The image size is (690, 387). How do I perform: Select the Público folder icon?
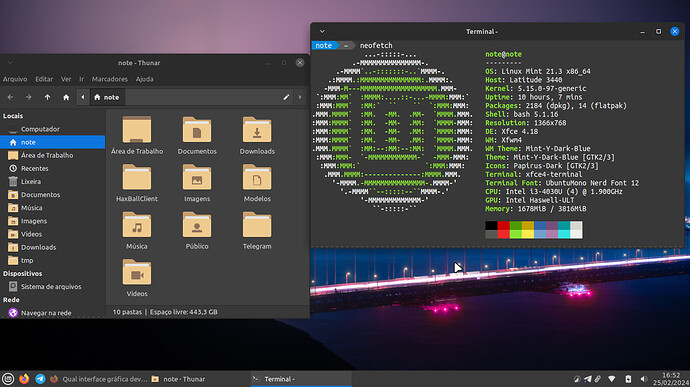(197, 225)
